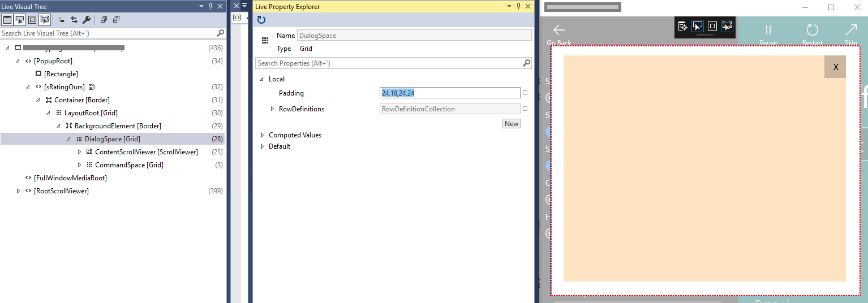
Task: Click the wrench settings icon in Live Visual Tree
Action: pyautogui.click(x=87, y=20)
